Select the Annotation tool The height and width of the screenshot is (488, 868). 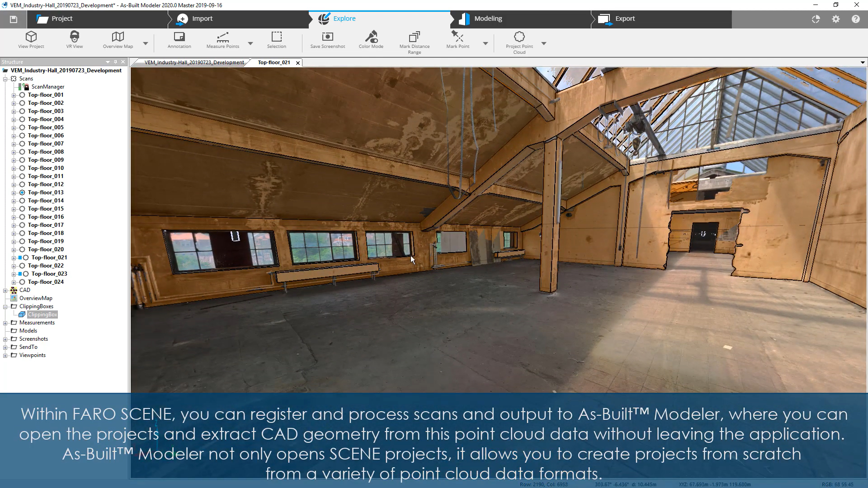(x=179, y=40)
